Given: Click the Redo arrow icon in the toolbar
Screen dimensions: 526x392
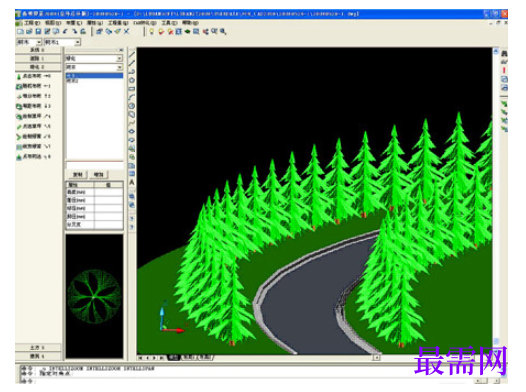Looking at the screenshot, I should click(x=74, y=32).
